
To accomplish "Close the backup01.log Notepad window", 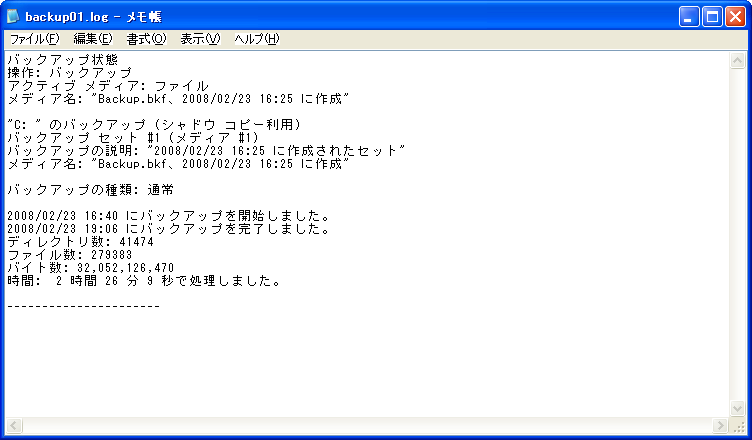I will tap(735, 17).
